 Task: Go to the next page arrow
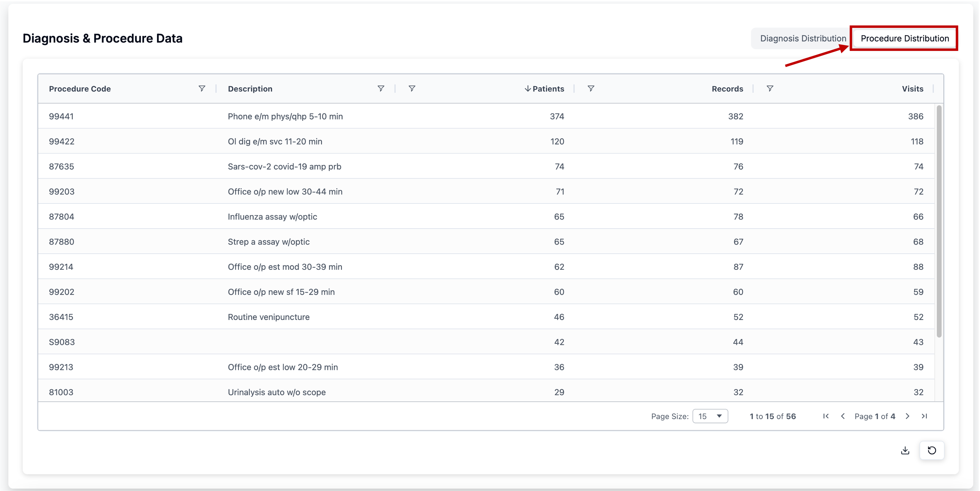point(907,416)
